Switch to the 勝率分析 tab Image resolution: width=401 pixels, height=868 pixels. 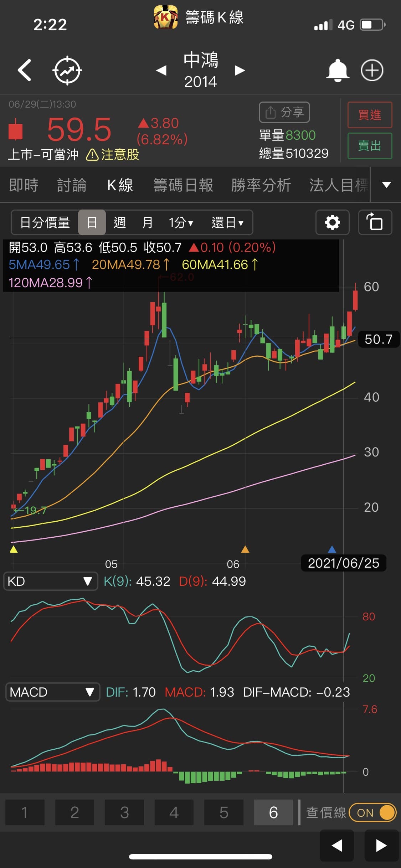point(261,185)
